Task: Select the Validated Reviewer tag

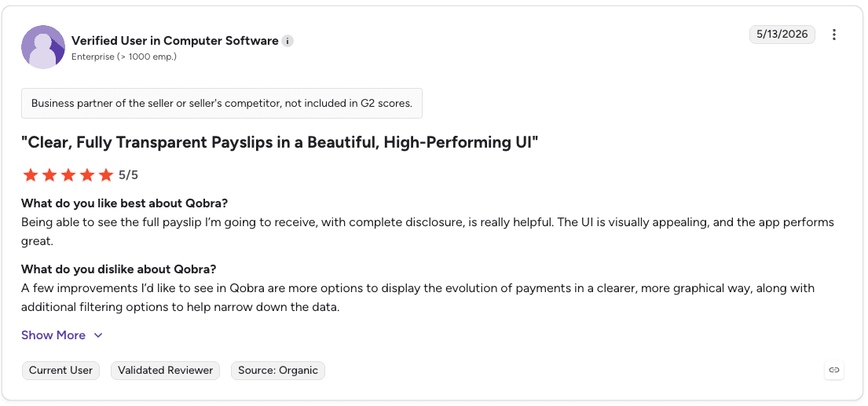Action: click(x=166, y=371)
